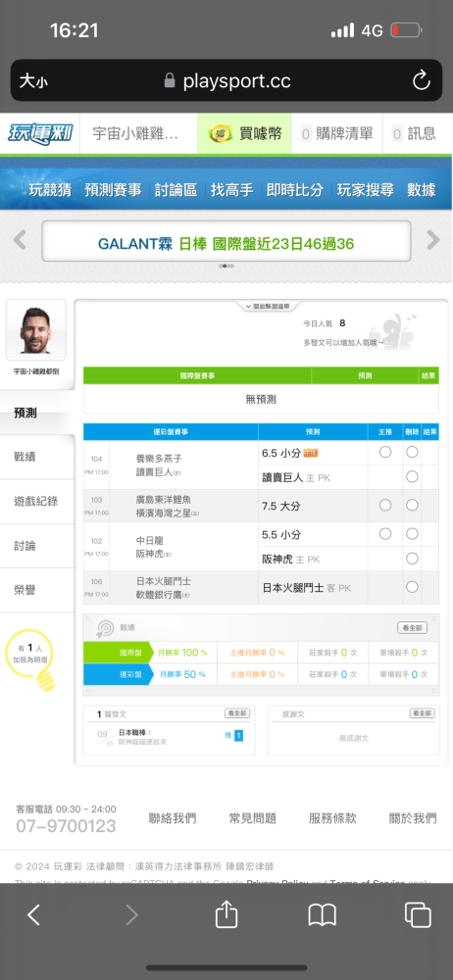Switch to the 遊戲紀錄 sidebar tab
The image size is (453, 980).
point(37,501)
